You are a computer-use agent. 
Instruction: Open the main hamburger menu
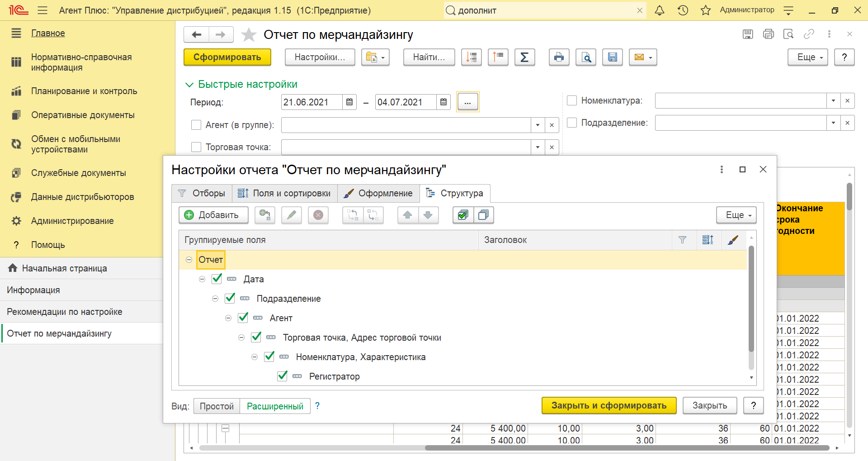[x=42, y=10]
